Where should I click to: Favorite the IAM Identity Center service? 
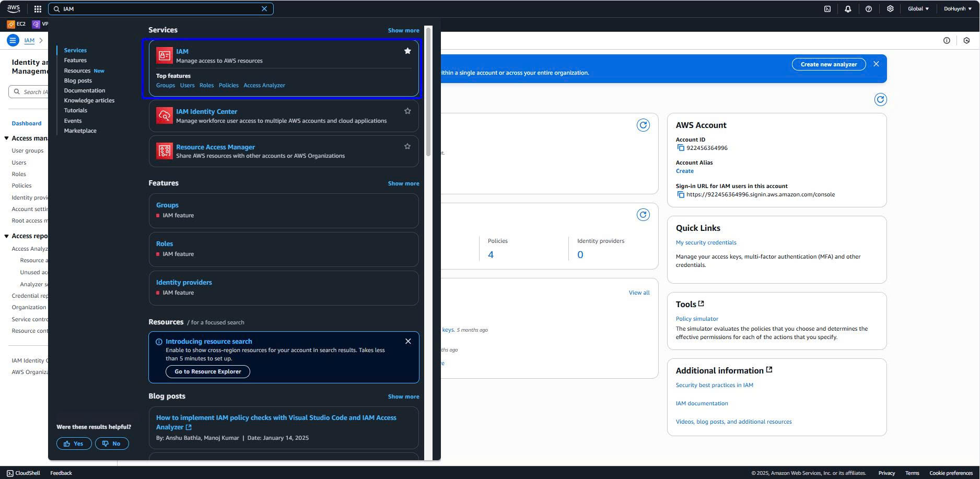(407, 111)
